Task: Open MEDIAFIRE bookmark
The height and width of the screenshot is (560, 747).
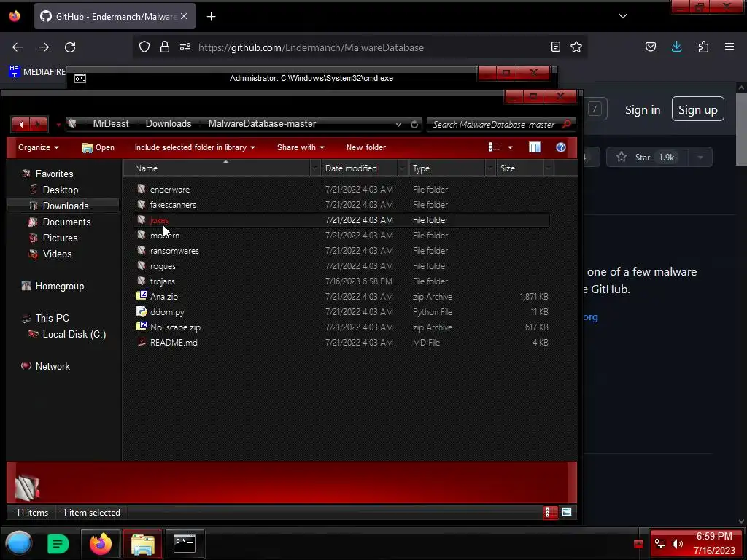Action: coord(37,72)
